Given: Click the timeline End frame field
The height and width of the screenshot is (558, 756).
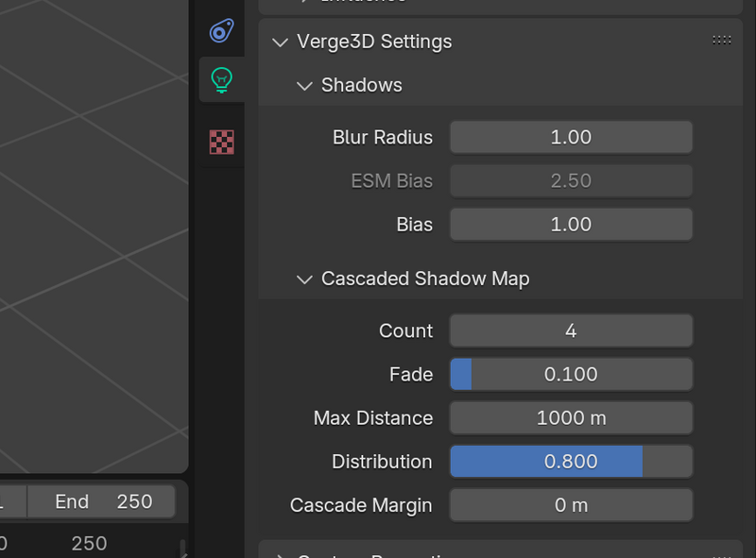Looking at the screenshot, I should coord(101,501).
